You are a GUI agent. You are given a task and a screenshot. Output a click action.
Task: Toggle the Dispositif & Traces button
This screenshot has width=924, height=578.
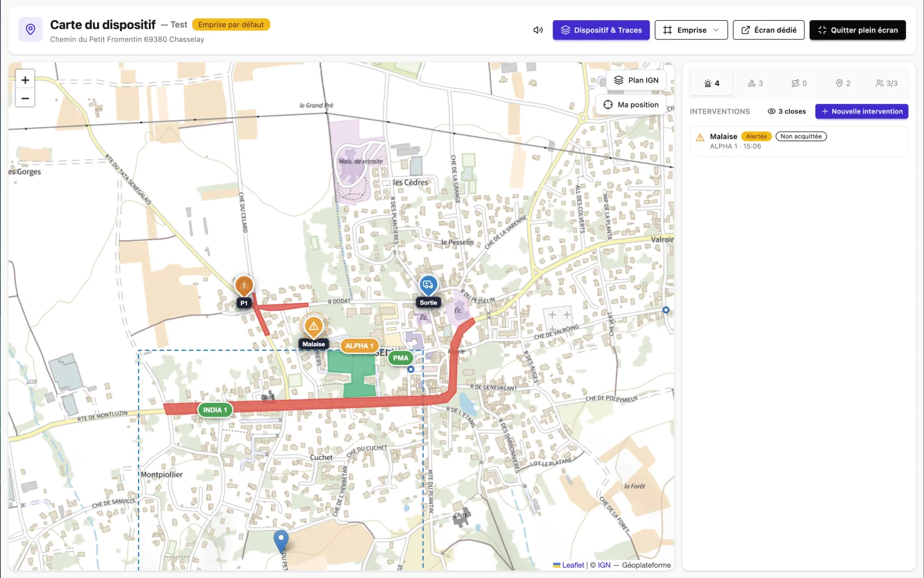click(x=601, y=30)
